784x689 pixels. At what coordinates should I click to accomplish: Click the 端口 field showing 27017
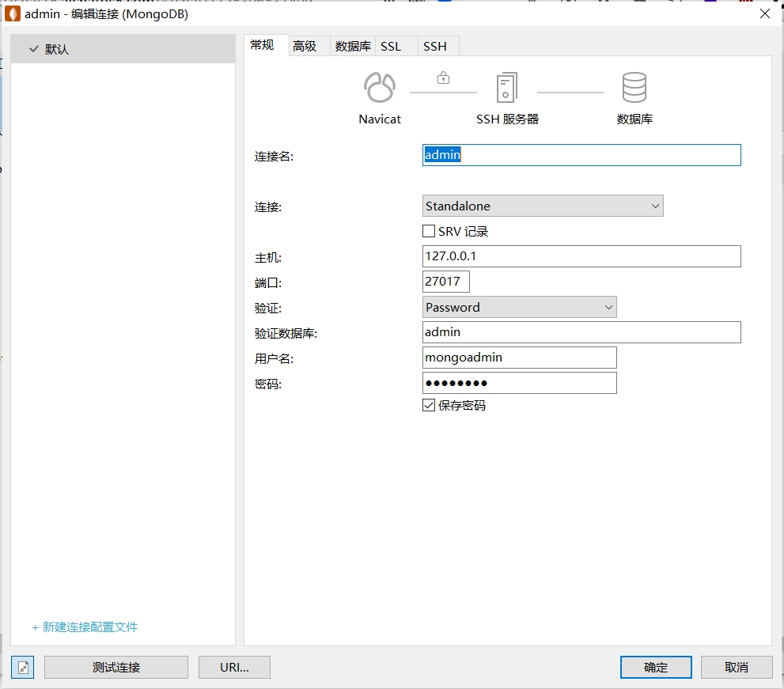coord(446,282)
